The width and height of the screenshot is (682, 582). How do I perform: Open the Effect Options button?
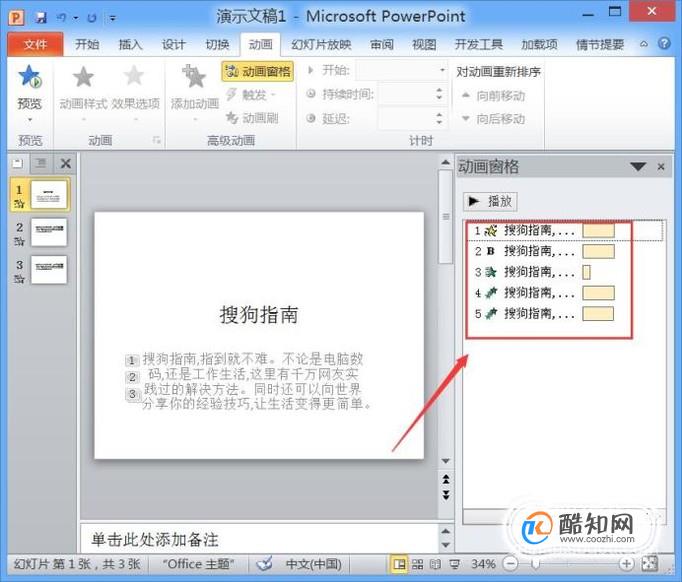135,91
